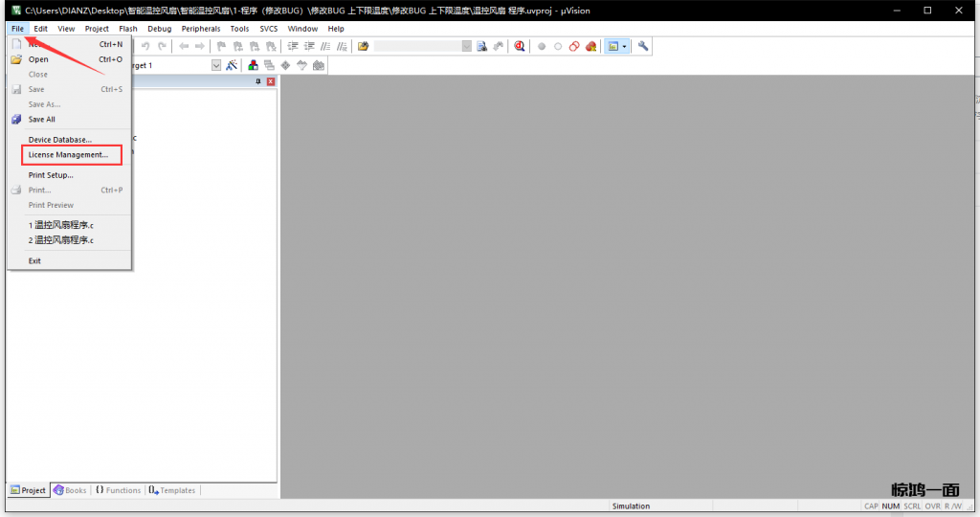Click the Manage Project Items icon

pos(254,65)
